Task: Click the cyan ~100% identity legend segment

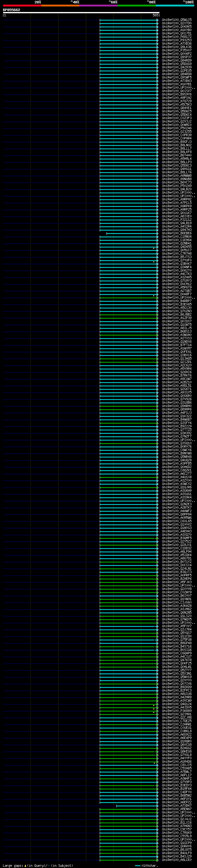Action: point(175,6)
